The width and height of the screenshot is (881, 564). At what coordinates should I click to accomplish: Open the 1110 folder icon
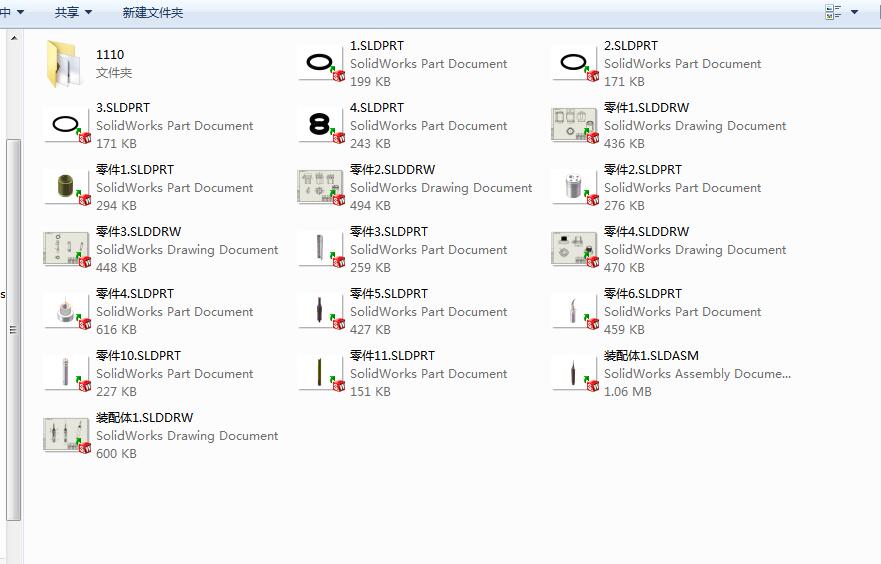(x=67, y=63)
